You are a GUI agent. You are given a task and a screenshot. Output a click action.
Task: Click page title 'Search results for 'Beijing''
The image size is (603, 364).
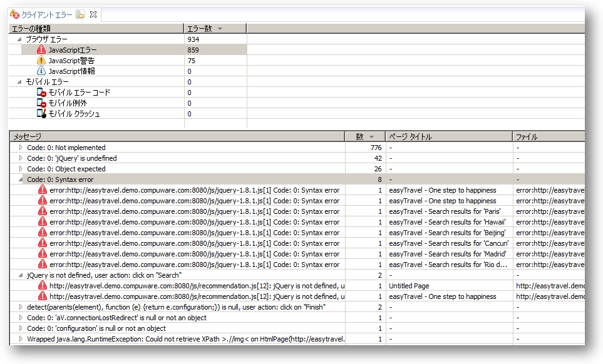pos(447,233)
